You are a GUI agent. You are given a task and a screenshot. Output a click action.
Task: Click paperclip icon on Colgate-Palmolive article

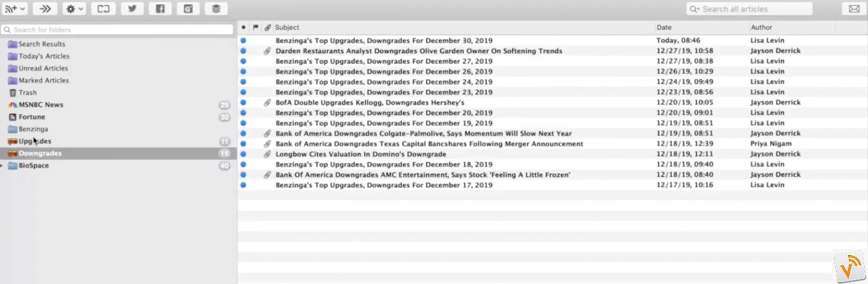pos(267,134)
